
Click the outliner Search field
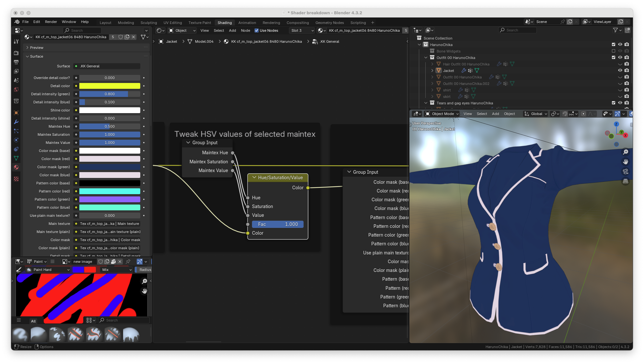517,30
